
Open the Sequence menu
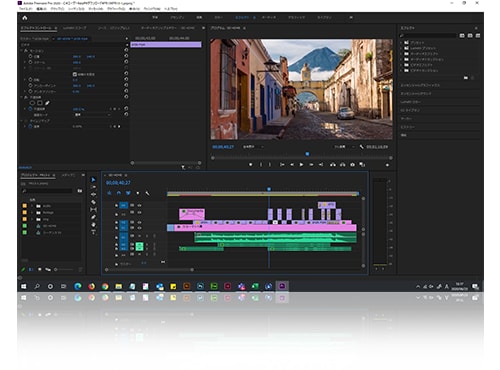[x=76, y=9]
